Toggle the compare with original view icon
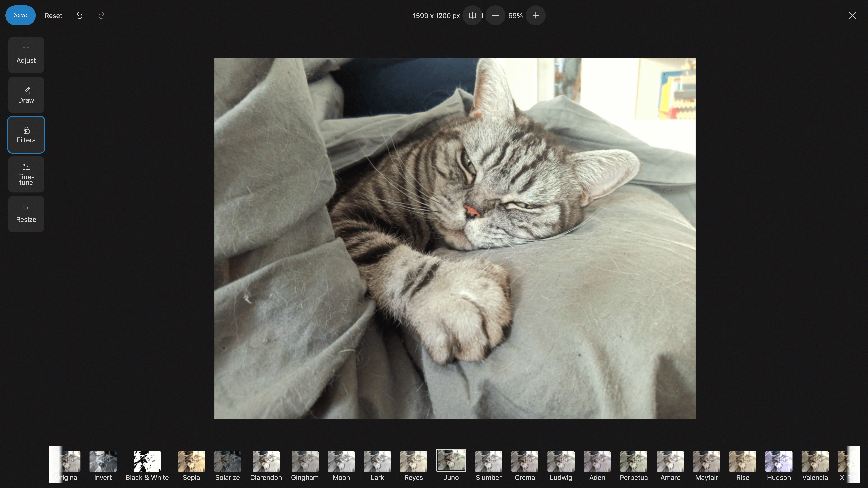Image resolution: width=868 pixels, height=488 pixels. tap(472, 15)
